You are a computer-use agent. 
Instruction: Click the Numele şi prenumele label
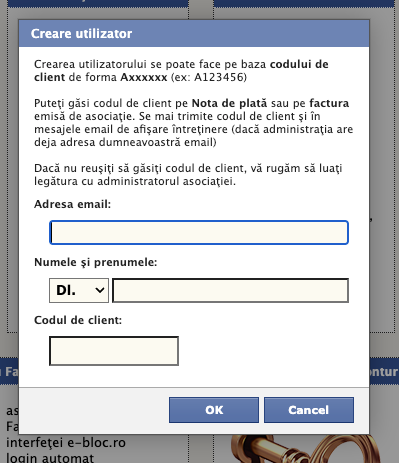(x=95, y=262)
